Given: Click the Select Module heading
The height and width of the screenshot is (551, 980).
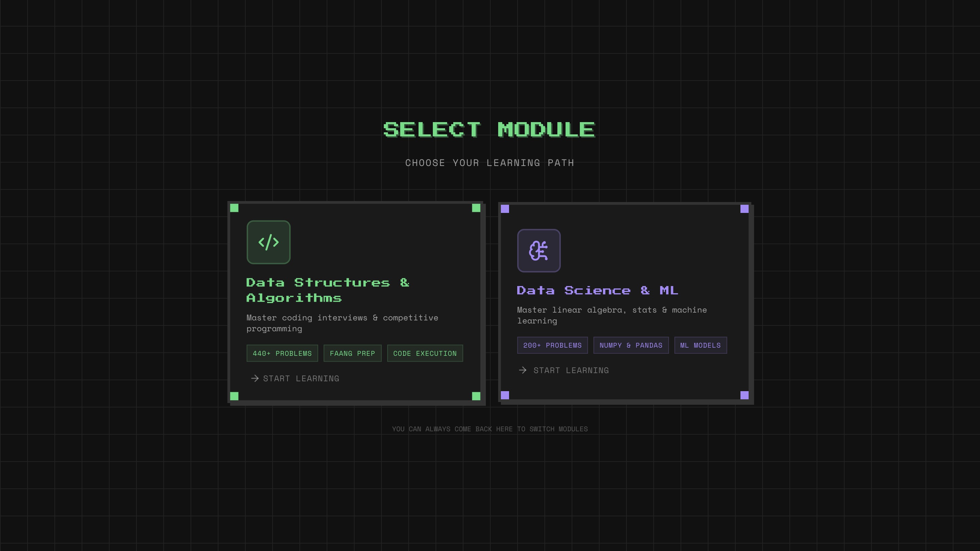Looking at the screenshot, I should click(489, 130).
